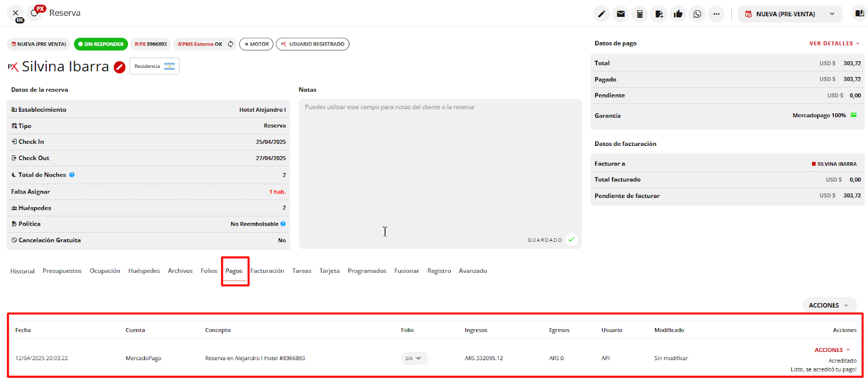Click the Residencia flag button

click(155, 66)
